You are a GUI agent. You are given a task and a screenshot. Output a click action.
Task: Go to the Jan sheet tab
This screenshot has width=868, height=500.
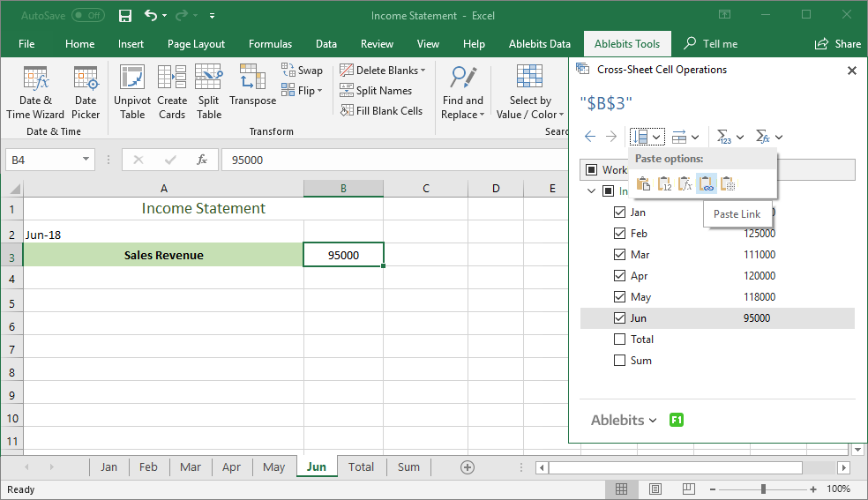[x=108, y=466]
